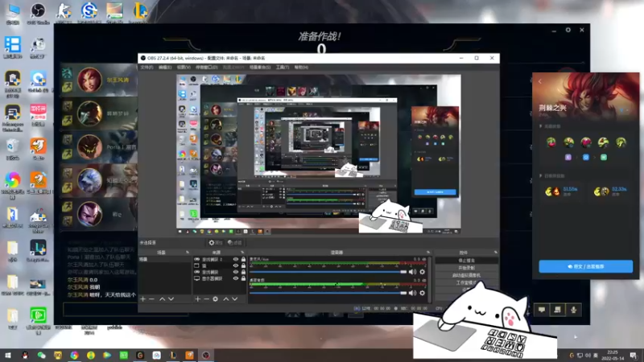Image resolution: width=644 pixels, height=362 pixels.
Task: Move scene up with arrow icon
Action: (x=163, y=299)
